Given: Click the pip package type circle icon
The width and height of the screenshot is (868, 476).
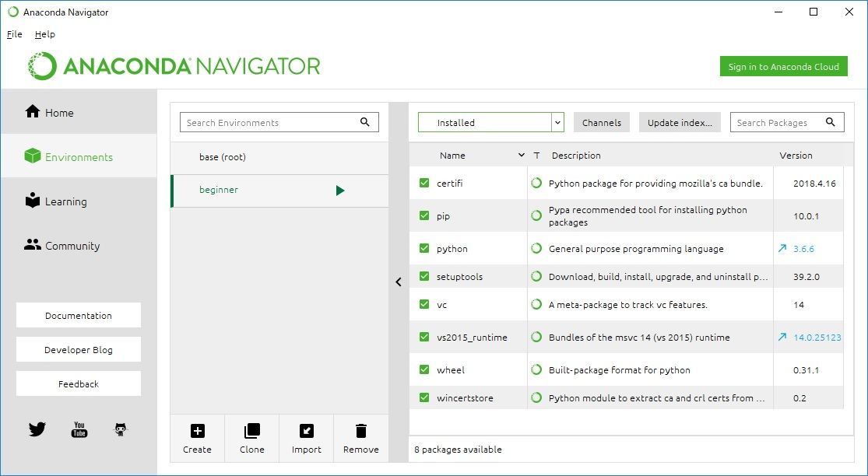Looking at the screenshot, I should (x=536, y=215).
